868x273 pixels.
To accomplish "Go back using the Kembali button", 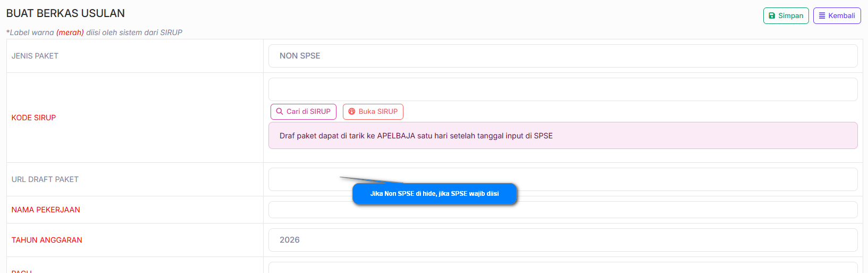I will tap(837, 16).
